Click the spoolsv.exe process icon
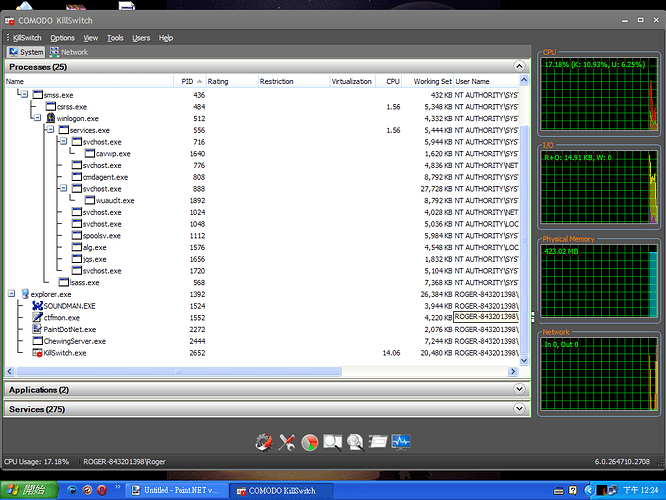This screenshot has height=500, width=666. (x=77, y=235)
